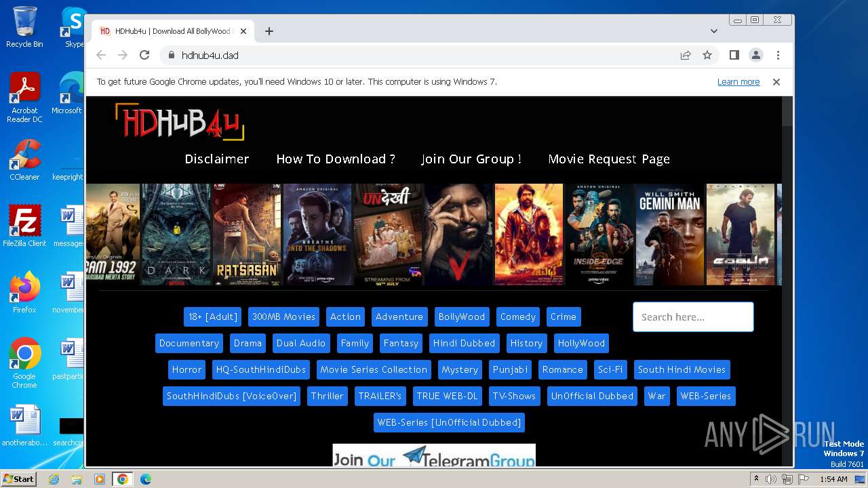Open the Chrome profile avatar
This screenshot has width=868, height=488.
(x=756, y=56)
